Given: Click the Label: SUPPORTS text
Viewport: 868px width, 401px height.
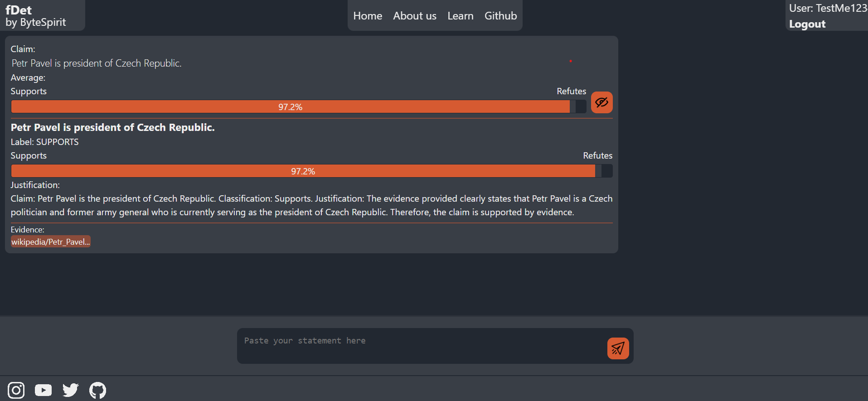Looking at the screenshot, I should (x=45, y=142).
